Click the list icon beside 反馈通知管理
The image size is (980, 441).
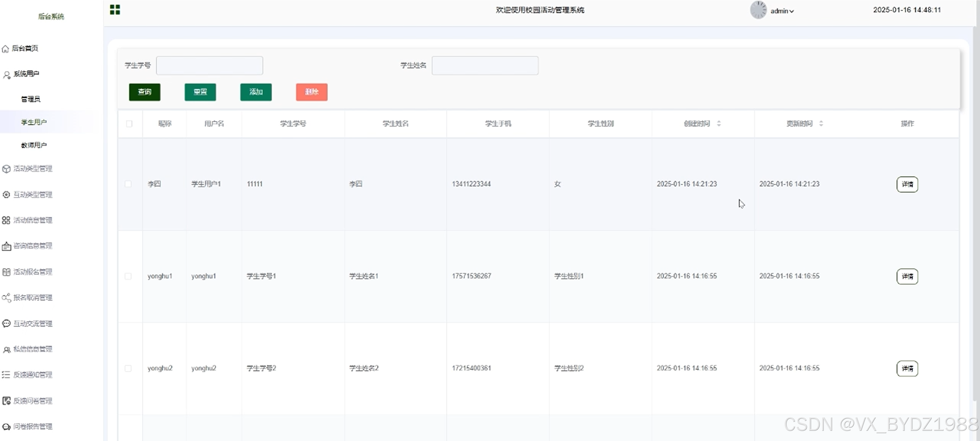tap(6, 375)
